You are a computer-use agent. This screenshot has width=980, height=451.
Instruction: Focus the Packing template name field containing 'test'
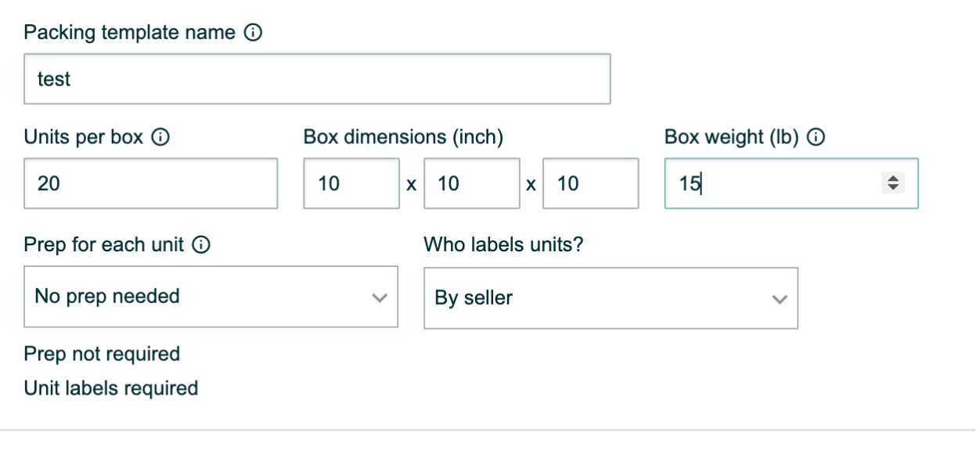tap(317, 79)
